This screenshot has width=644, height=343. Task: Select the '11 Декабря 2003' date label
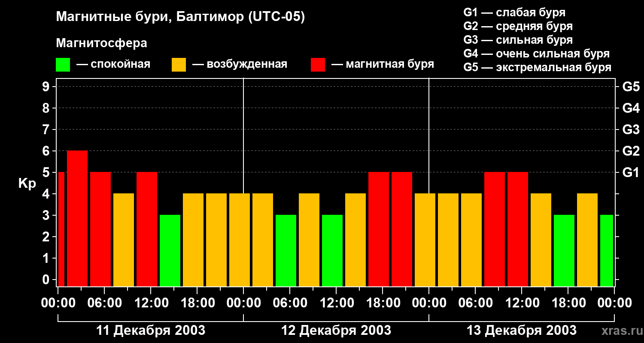tap(150, 331)
